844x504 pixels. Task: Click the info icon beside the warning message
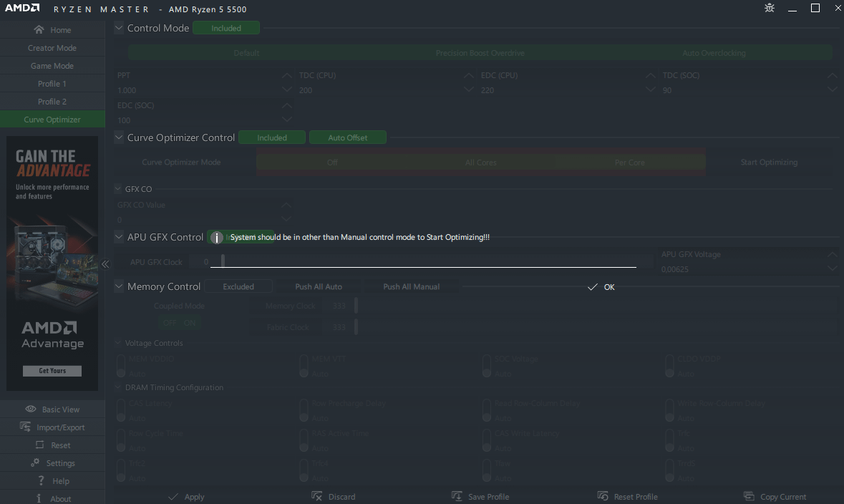pos(216,238)
